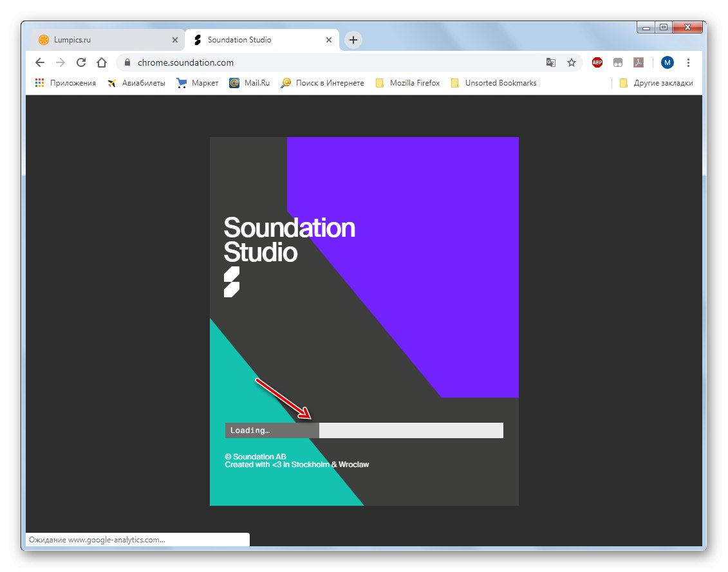
Task: Open a new browser tab
Action: tap(353, 40)
